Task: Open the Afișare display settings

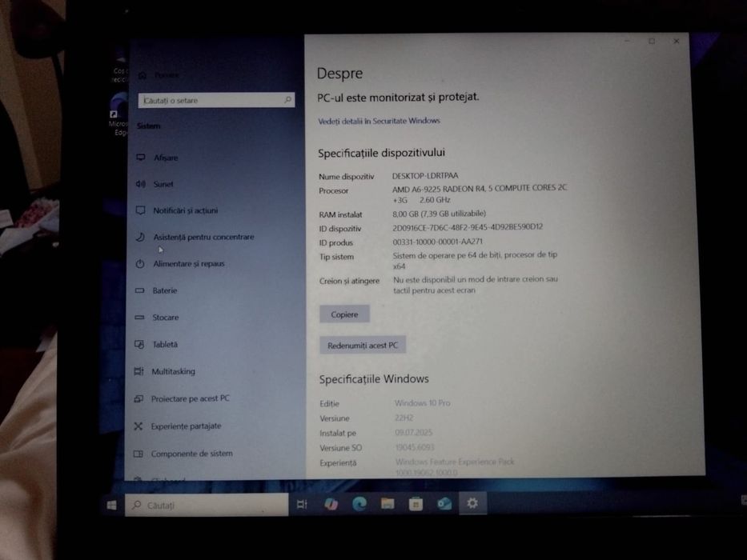Action: click(165, 158)
